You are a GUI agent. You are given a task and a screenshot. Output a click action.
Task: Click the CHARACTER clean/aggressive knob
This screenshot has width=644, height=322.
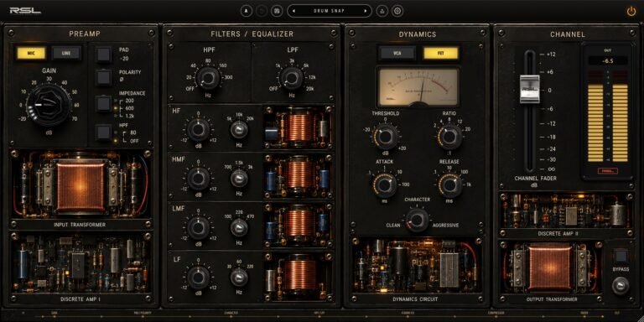coord(418,220)
